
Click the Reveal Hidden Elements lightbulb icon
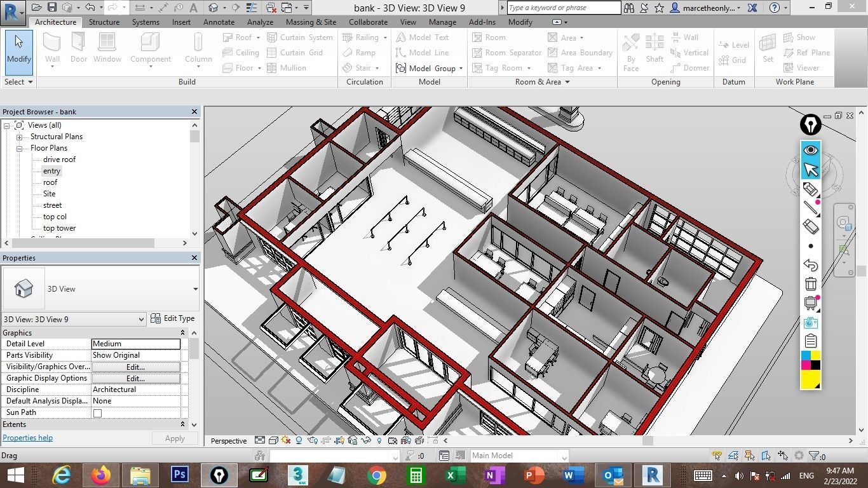379,440
